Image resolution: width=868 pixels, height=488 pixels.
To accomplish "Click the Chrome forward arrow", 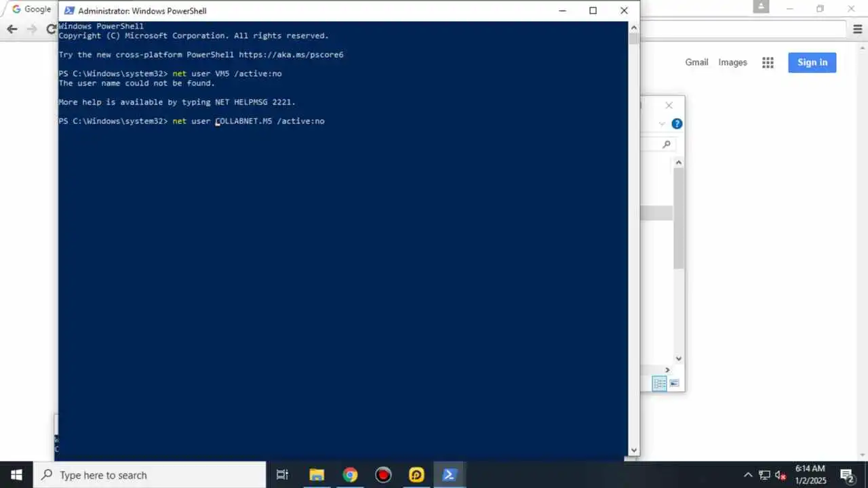I will click(32, 29).
